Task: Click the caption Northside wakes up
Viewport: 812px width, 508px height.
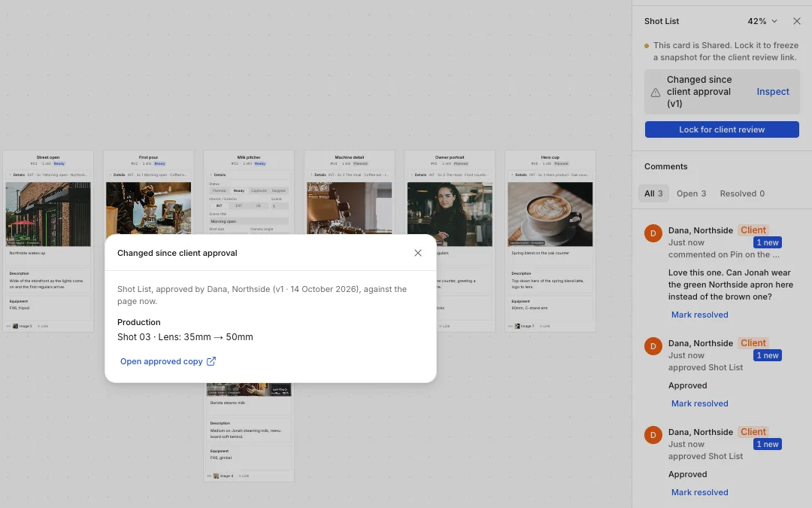Action: pos(28,253)
